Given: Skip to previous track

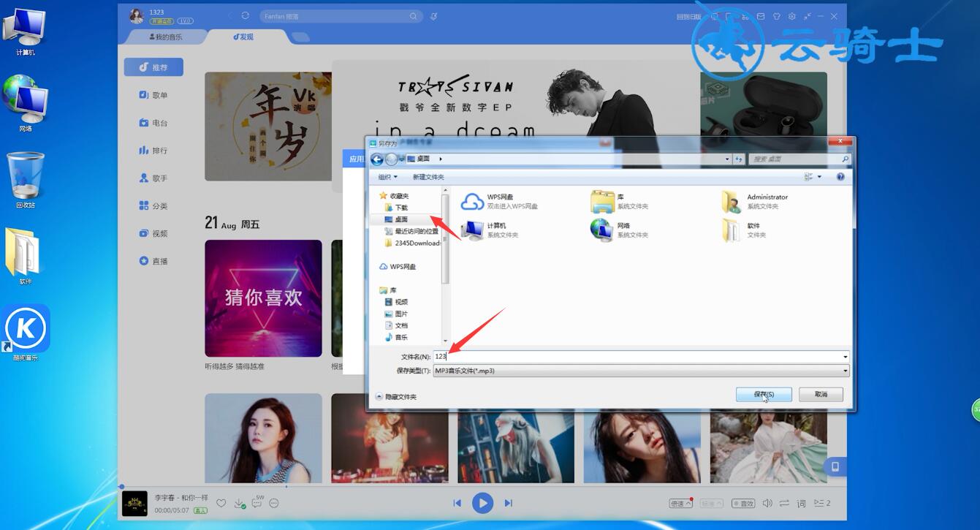Looking at the screenshot, I should coord(457,503).
